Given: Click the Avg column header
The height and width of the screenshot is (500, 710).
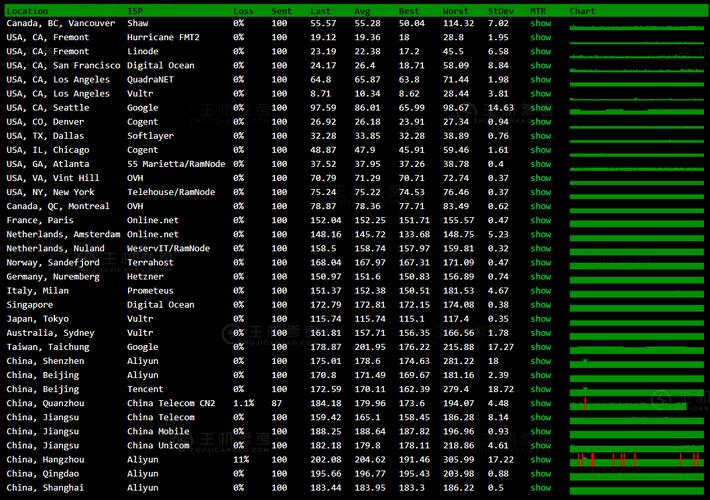Looking at the screenshot, I should coord(362,11).
